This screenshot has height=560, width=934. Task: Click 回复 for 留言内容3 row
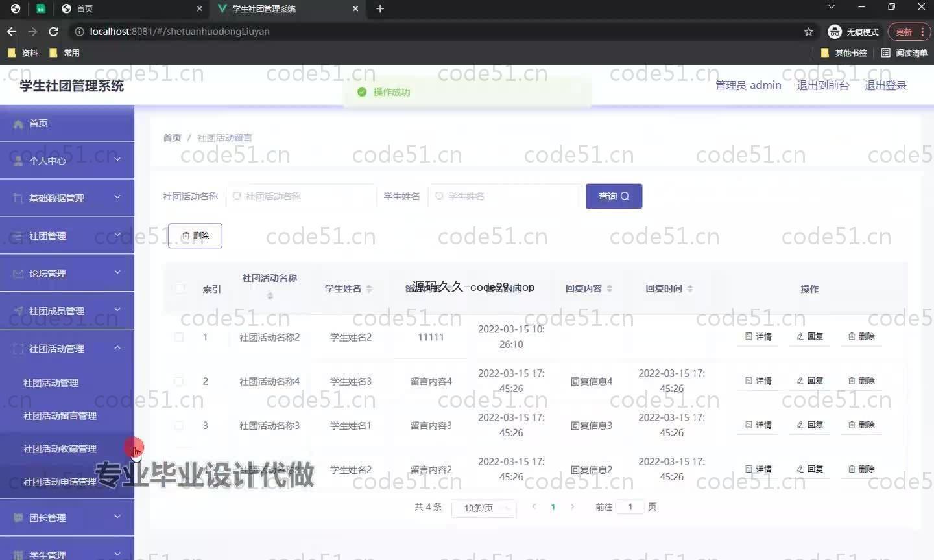pos(809,425)
